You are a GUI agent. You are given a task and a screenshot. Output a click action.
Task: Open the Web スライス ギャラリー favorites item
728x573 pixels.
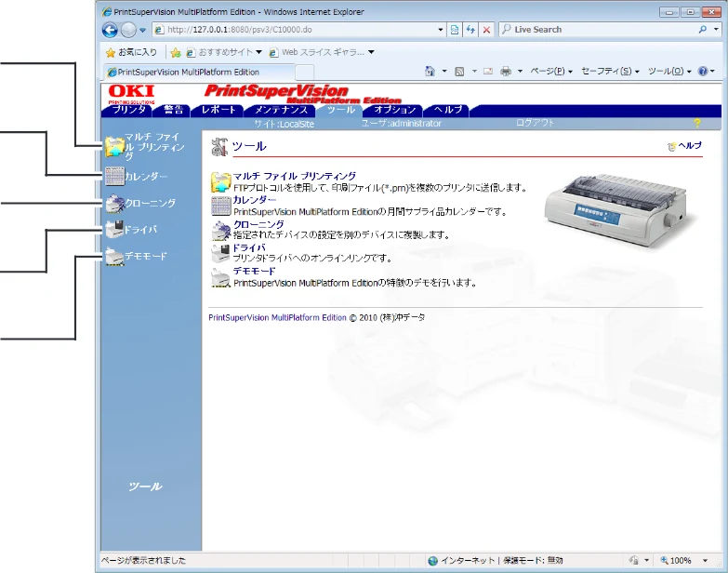[322, 52]
